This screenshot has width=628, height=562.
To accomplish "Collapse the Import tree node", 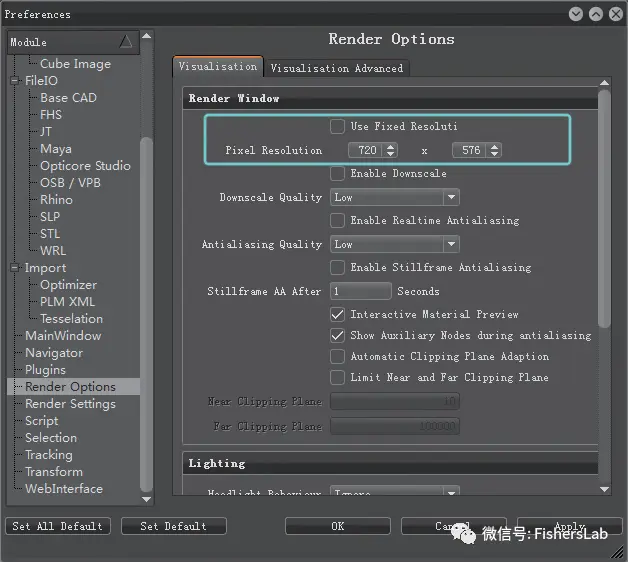I will click(x=15, y=268).
